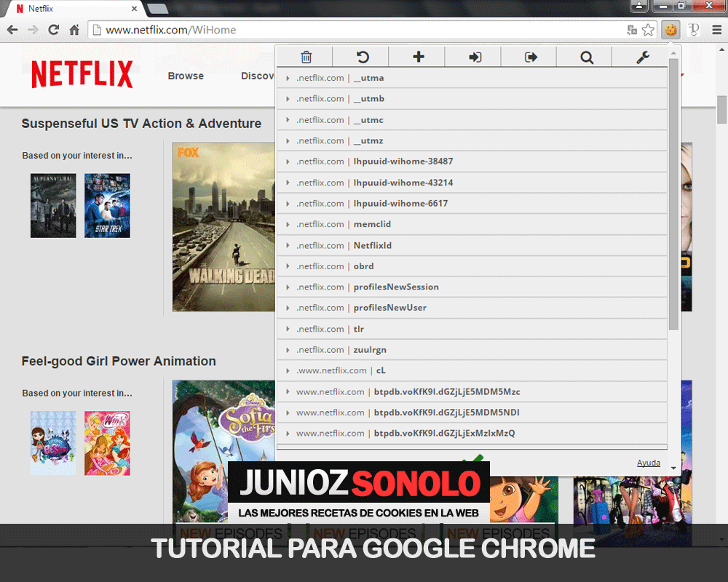This screenshot has width=728, height=582.
Task: Click the page scrollbar thumb
Action: (721, 110)
